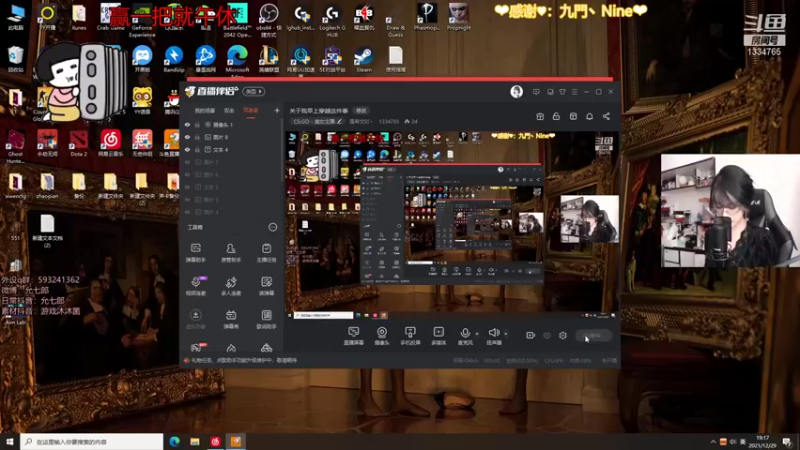
Task: Open NetEase Music from the taskbar
Action: pyautogui.click(x=215, y=441)
